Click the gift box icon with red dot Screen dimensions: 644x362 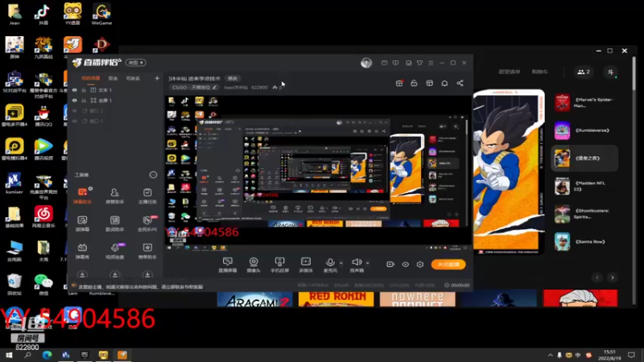399,84
